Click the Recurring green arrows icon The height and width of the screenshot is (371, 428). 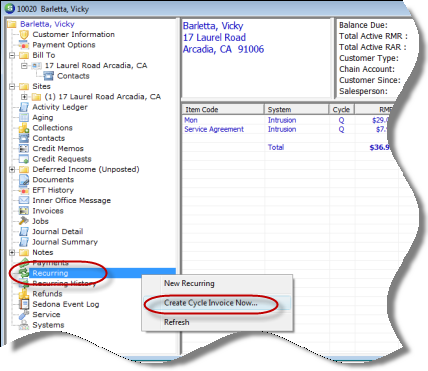(x=24, y=273)
